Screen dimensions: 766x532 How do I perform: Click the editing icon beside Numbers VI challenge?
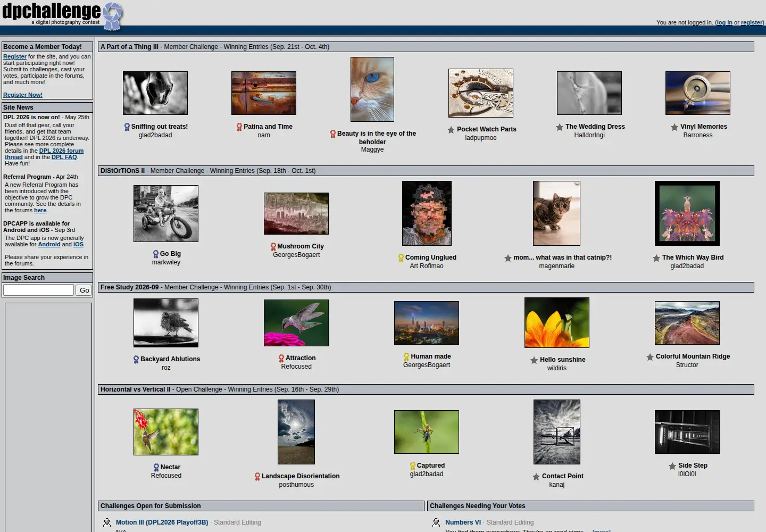tap(436, 522)
